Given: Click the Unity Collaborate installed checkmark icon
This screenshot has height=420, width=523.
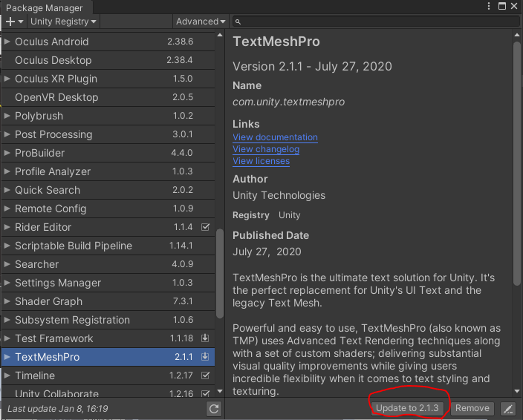Looking at the screenshot, I should [x=206, y=394].
